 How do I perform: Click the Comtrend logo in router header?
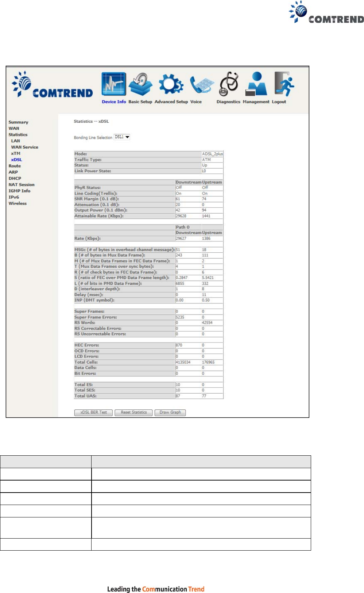point(52,84)
